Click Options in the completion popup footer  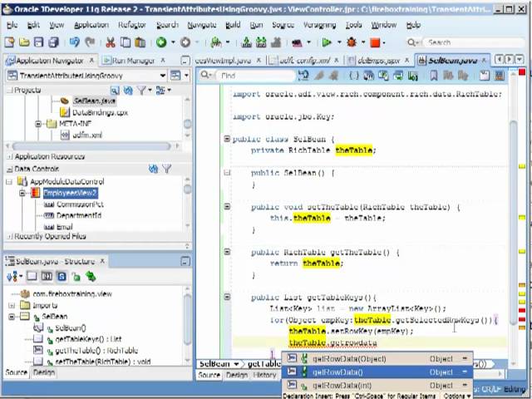click(456, 396)
